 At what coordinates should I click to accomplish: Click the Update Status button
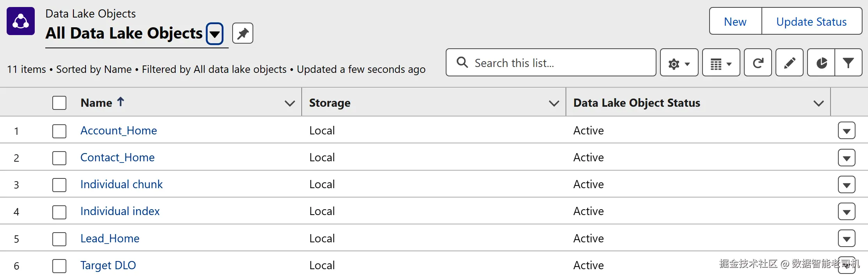point(811,21)
